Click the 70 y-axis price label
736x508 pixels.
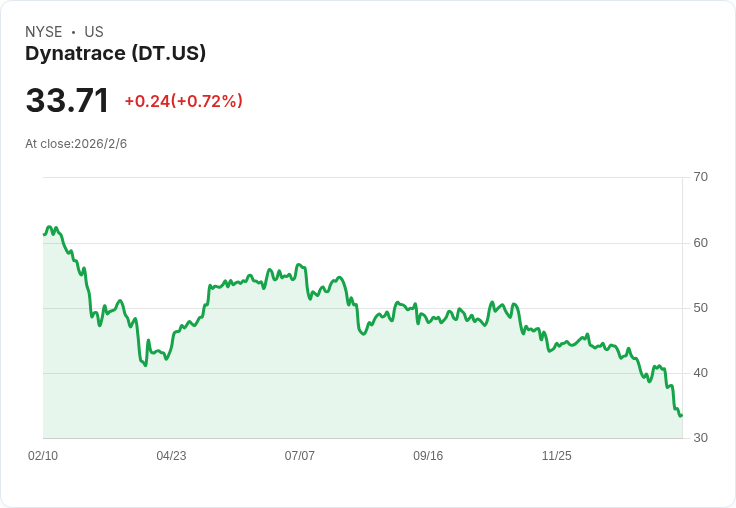pos(700,177)
